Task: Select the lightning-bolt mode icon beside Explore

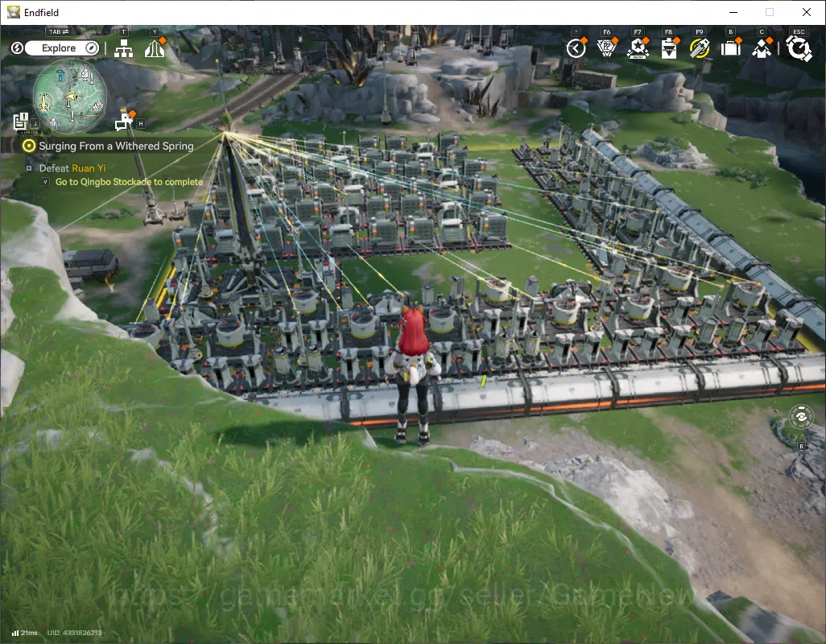Action: click(17, 48)
